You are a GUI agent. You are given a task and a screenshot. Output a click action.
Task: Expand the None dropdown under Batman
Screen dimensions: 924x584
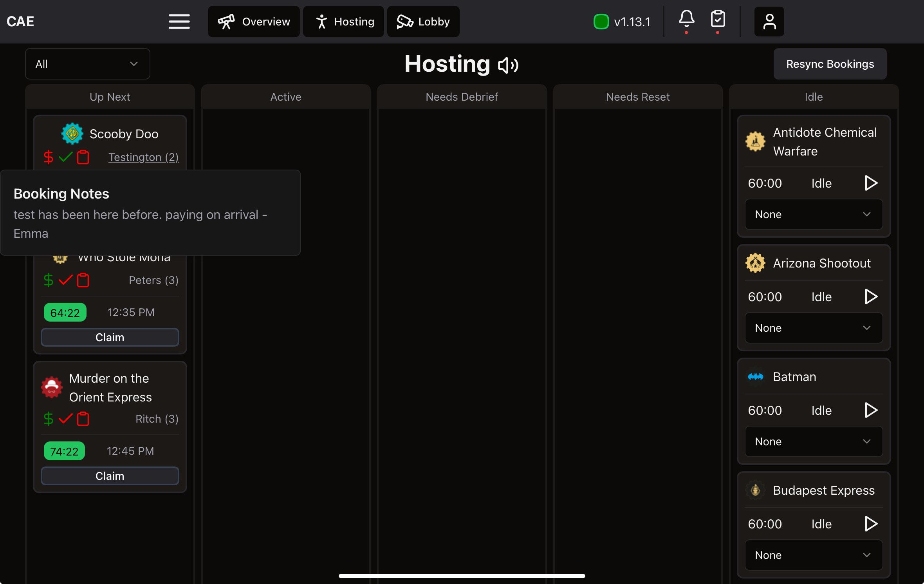point(814,441)
